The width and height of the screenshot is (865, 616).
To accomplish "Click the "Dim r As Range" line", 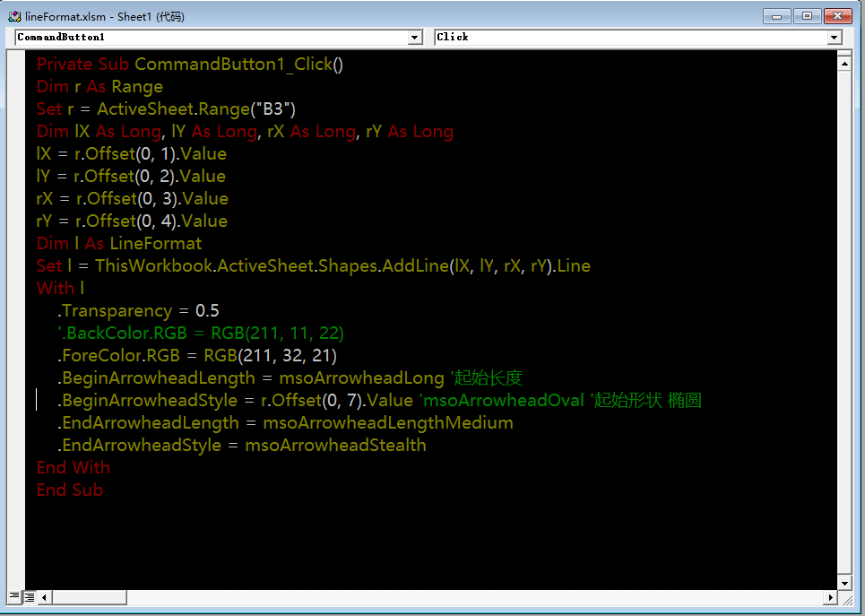I will 99,87.
